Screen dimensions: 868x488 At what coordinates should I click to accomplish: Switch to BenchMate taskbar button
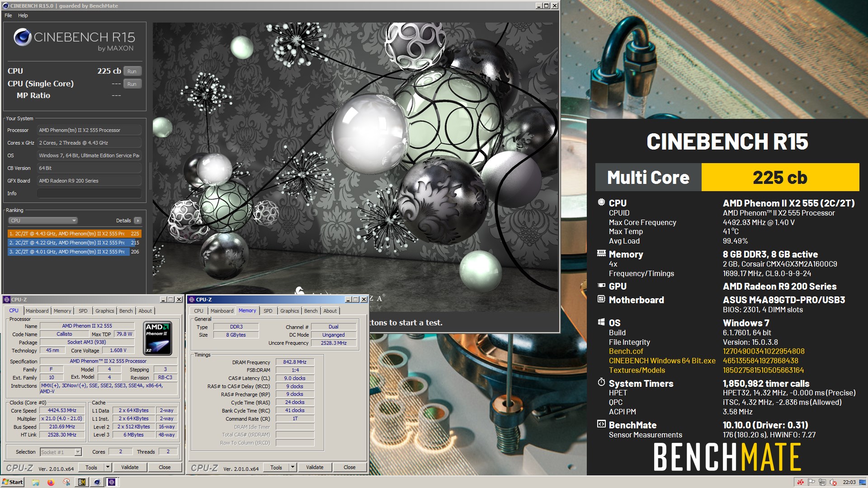[x=81, y=483]
